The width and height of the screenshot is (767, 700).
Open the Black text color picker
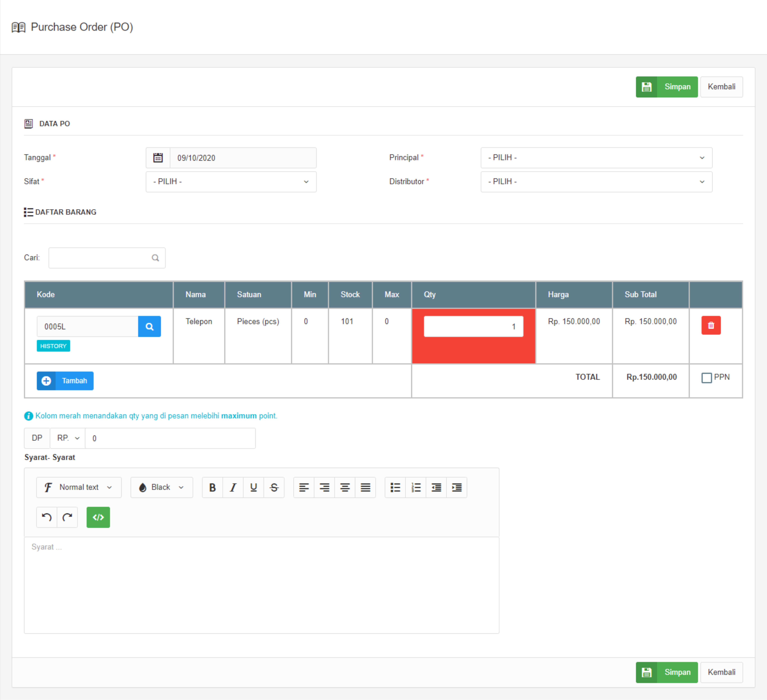[162, 487]
